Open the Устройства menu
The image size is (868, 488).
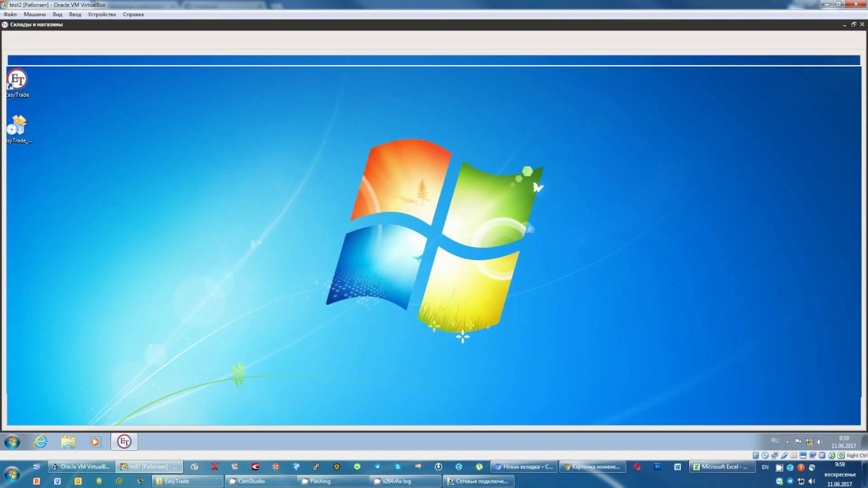point(102,14)
